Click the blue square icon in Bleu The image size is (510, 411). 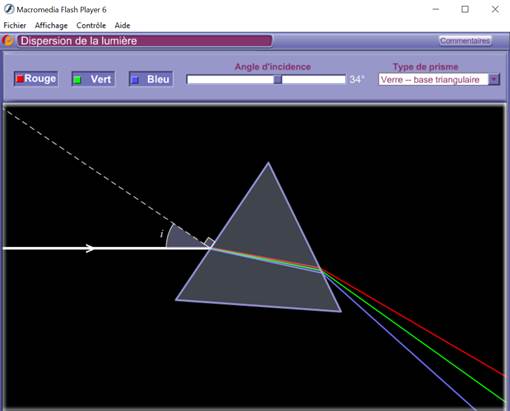coord(135,80)
